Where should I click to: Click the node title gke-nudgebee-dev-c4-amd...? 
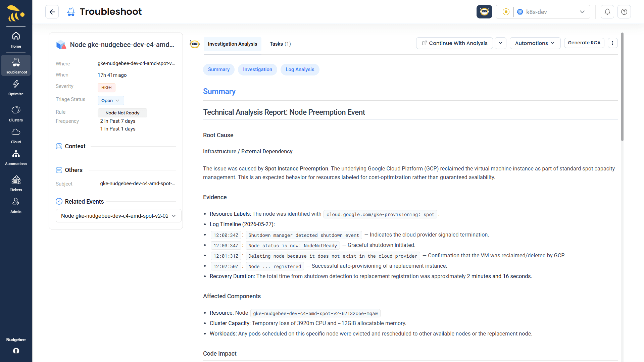point(122,45)
